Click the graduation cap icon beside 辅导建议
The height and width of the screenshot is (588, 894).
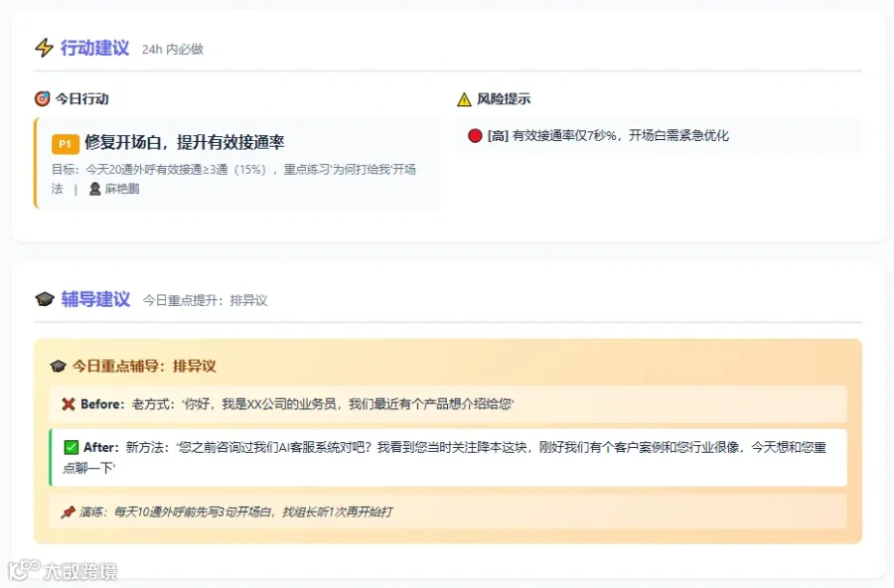(x=45, y=299)
